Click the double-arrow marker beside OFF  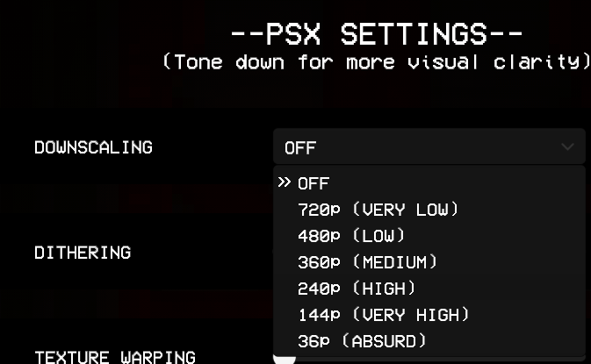tap(285, 182)
